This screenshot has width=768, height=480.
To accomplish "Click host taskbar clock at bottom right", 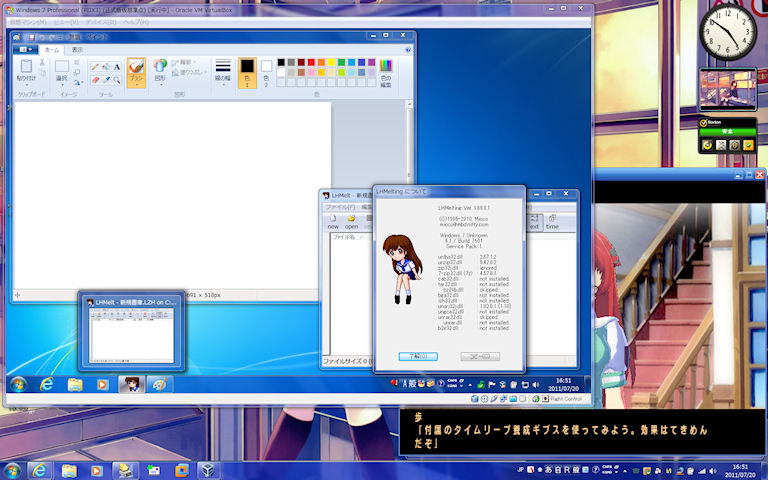I will point(740,471).
